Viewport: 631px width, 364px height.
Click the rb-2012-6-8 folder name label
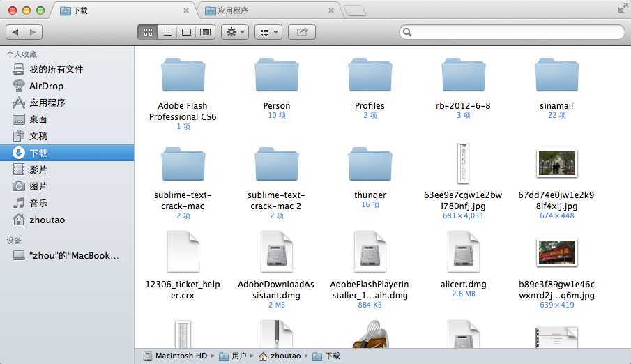tap(463, 106)
